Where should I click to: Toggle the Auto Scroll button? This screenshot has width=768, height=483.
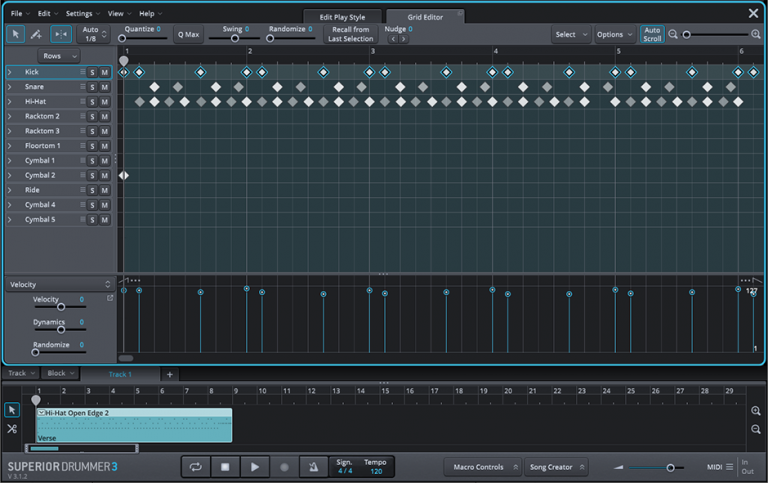pyautogui.click(x=652, y=34)
